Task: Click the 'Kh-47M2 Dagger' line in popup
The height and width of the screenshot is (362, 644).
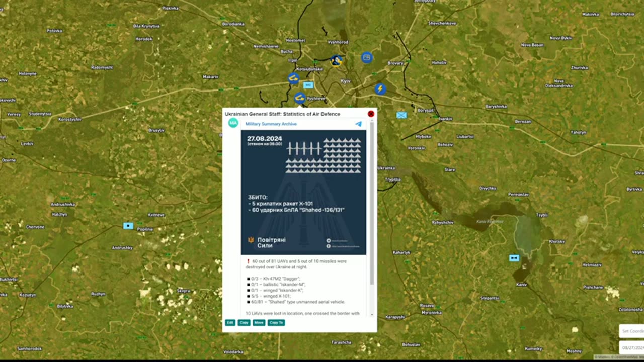Action: tap(273, 279)
